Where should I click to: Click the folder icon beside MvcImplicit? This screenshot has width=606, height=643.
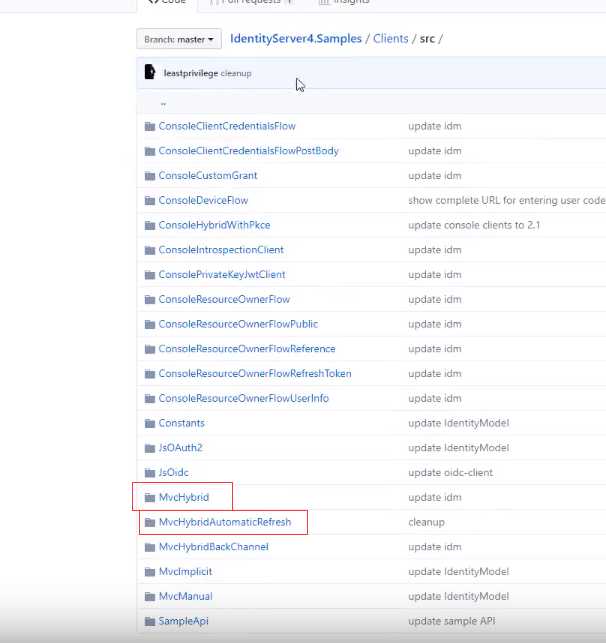click(150, 572)
